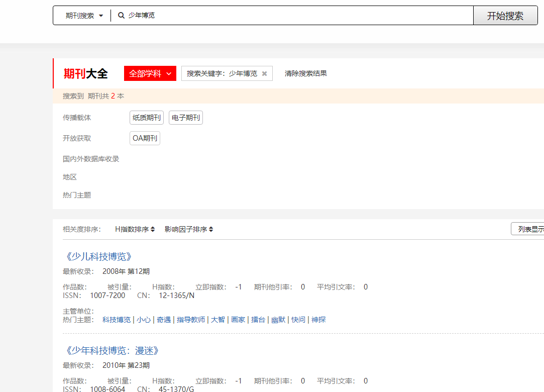The height and width of the screenshot is (392, 544).
Task: Click ISSN value 1007-7200
Action: point(107,296)
